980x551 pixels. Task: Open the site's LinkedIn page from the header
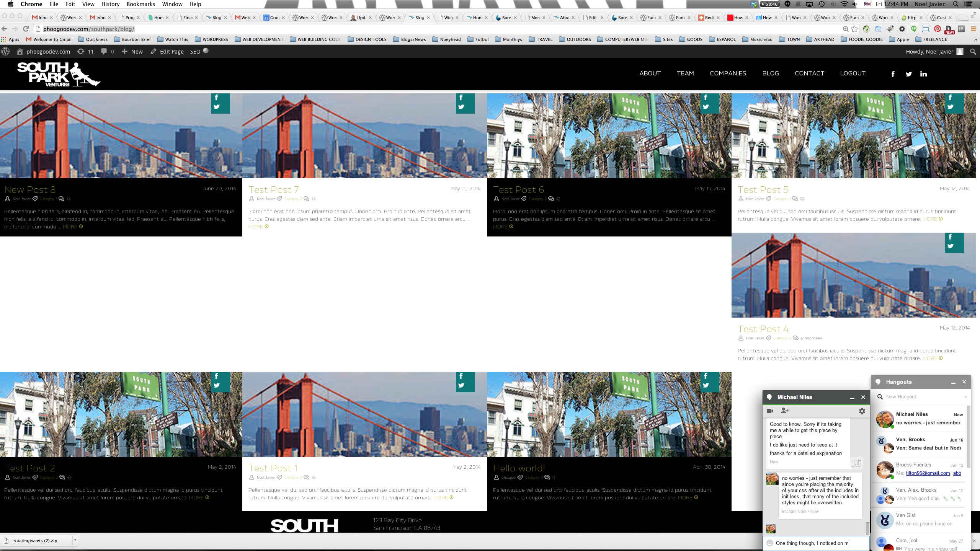(923, 73)
